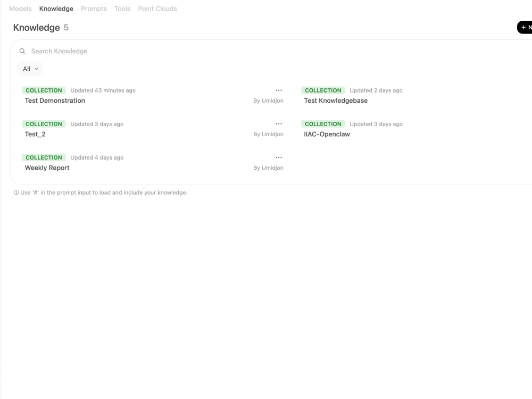Click the new knowledge plus button
Screen dimensions: 532x399
(525, 28)
